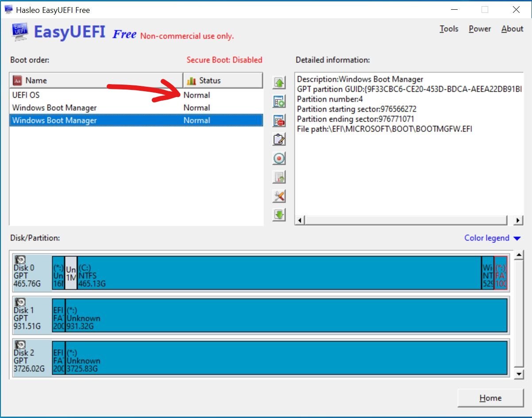Viewport: 532px width, 418px height.
Task: Click the green move-down arrow icon
Action: (279, 215)
